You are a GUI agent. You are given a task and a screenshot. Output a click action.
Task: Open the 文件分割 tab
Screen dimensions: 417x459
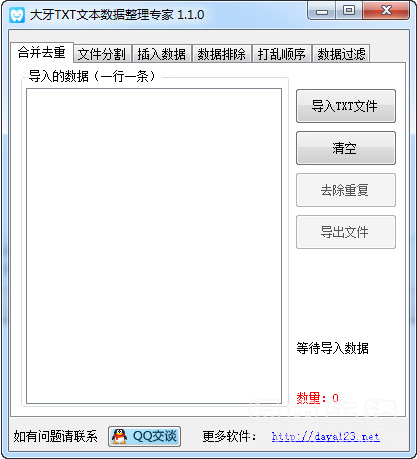pos(102,54)
